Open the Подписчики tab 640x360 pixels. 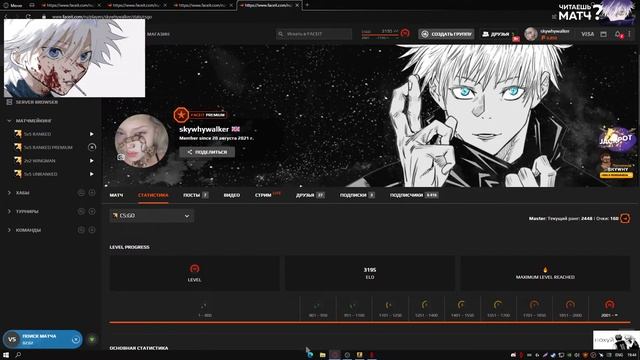[x=414, y=195]
